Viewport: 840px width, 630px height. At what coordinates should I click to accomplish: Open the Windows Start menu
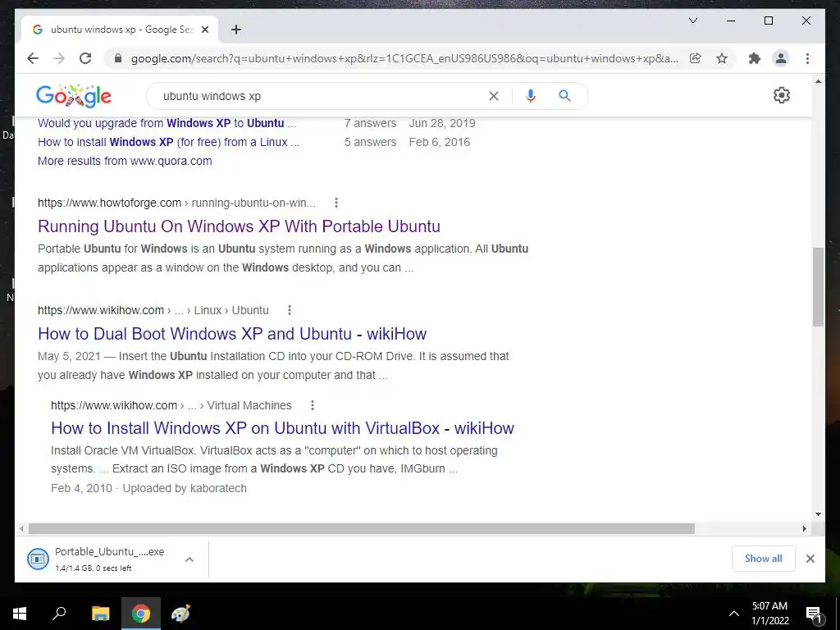coord(20,614)
